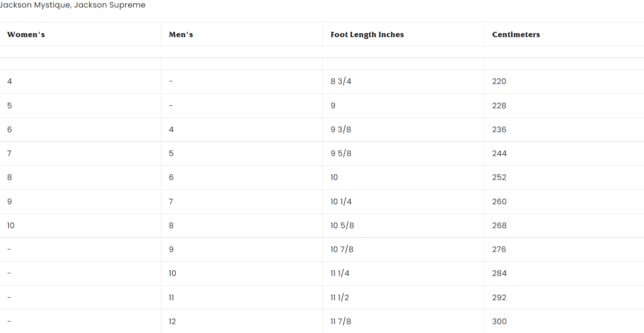Click the 244 centimeters value

pyautogui.click(x=499, y=153)
